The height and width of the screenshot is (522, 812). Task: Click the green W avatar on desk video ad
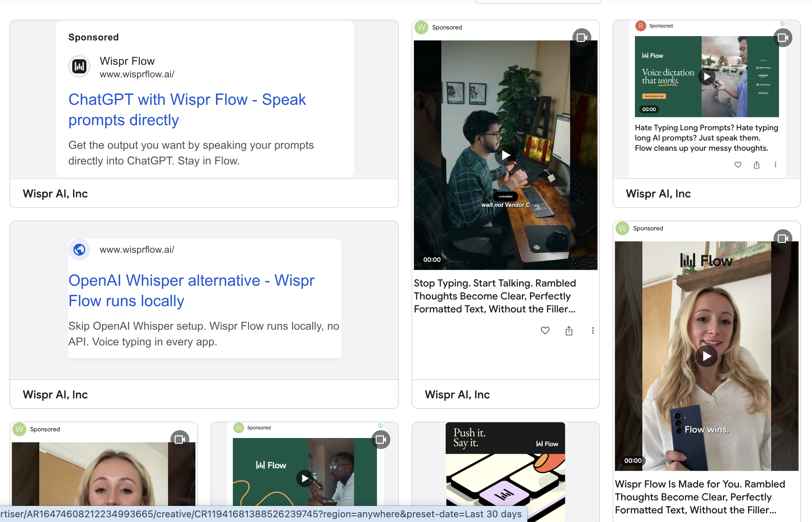click(421, 27)
